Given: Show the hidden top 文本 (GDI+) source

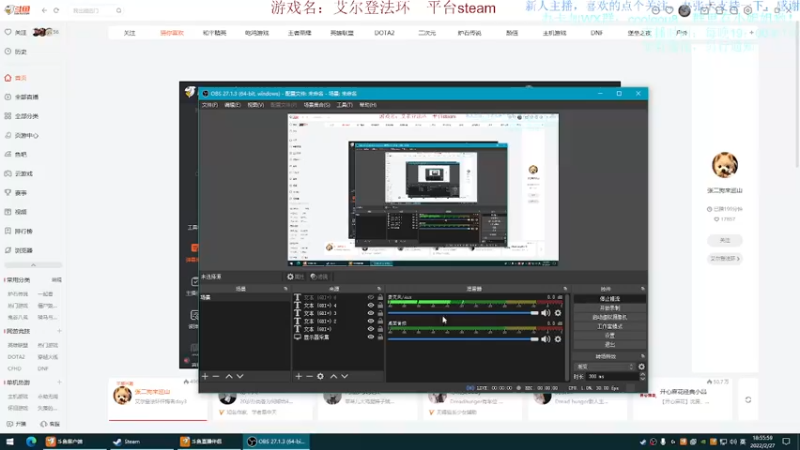Looking at the screenshot, I should (x=371, y=297).
